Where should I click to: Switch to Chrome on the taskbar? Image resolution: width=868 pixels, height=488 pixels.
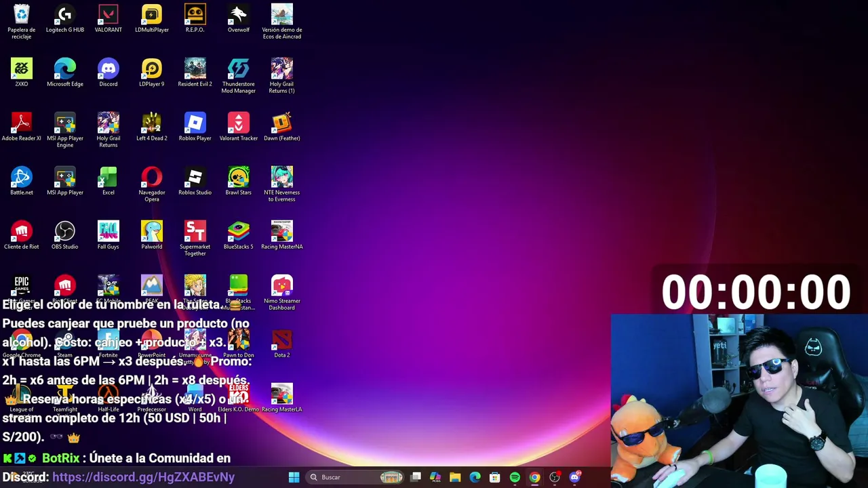[534, 477]
